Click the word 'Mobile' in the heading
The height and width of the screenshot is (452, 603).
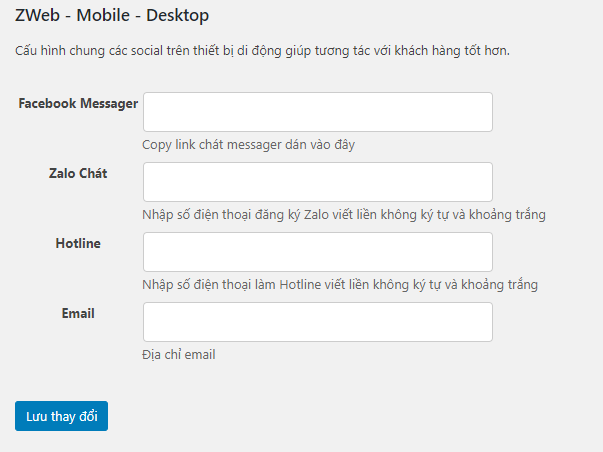103,15
